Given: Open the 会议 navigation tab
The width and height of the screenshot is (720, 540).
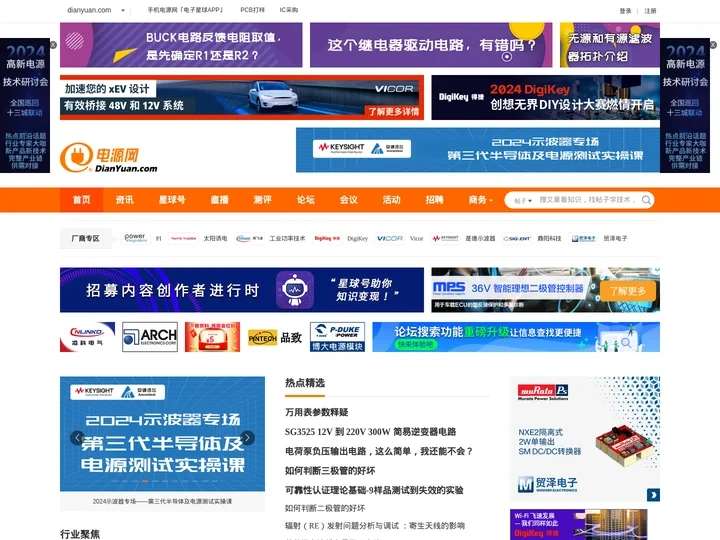Looking at the screenshot, I should coord(349,200).
